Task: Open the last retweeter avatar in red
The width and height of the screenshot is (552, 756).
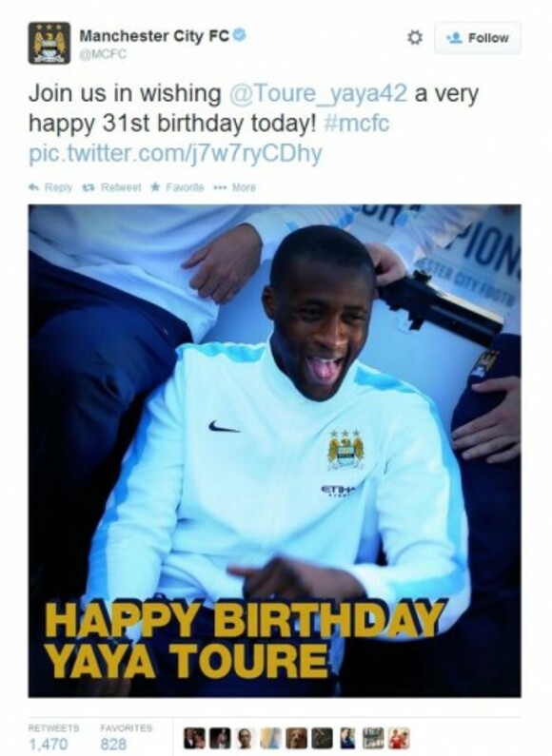Action: pos(400,739)
